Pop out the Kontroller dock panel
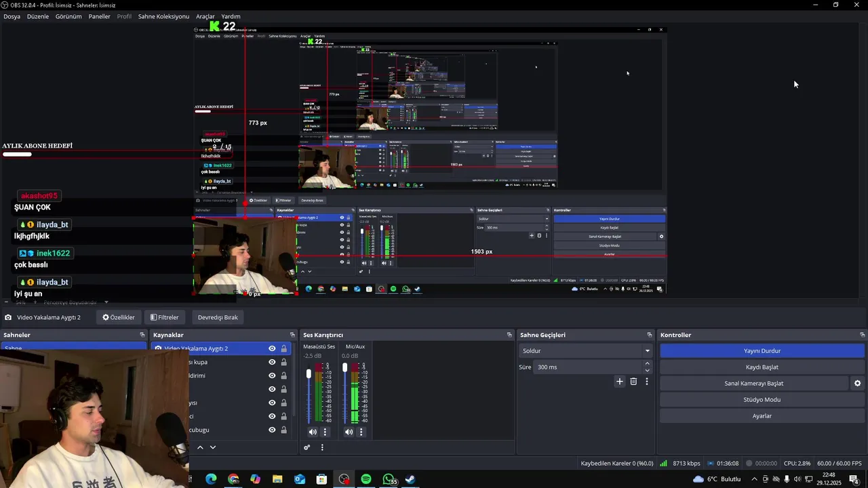This screenshot has height=488, width=868. coord(863,335)
